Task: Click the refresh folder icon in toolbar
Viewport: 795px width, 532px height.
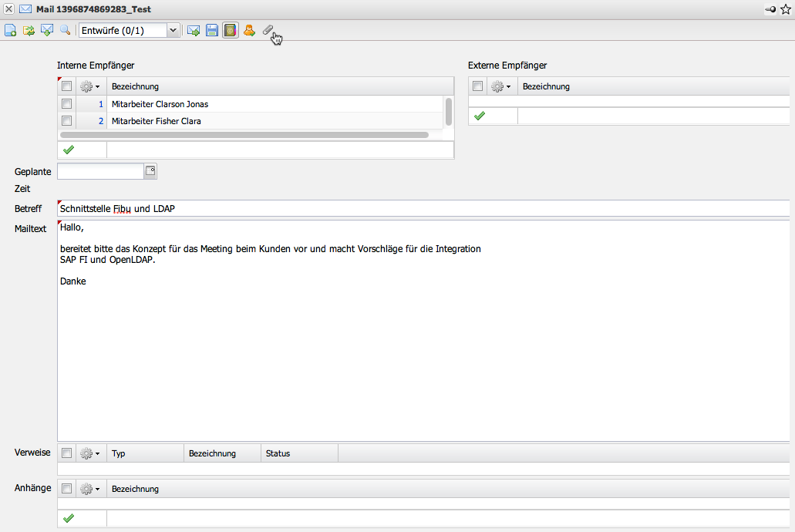Action: (x=29, y=30)
